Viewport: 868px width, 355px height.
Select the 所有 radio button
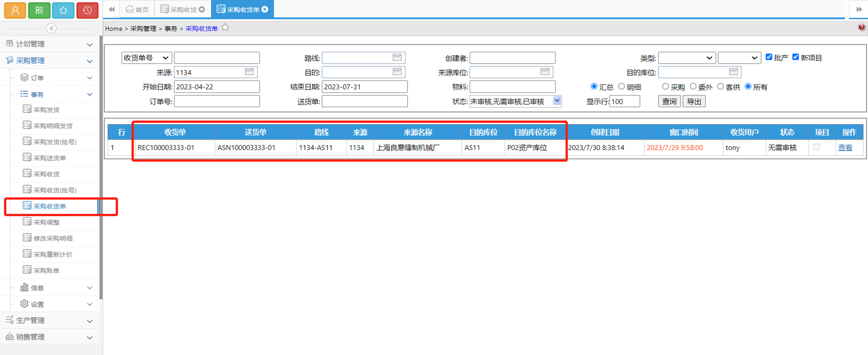pos(748,86)
